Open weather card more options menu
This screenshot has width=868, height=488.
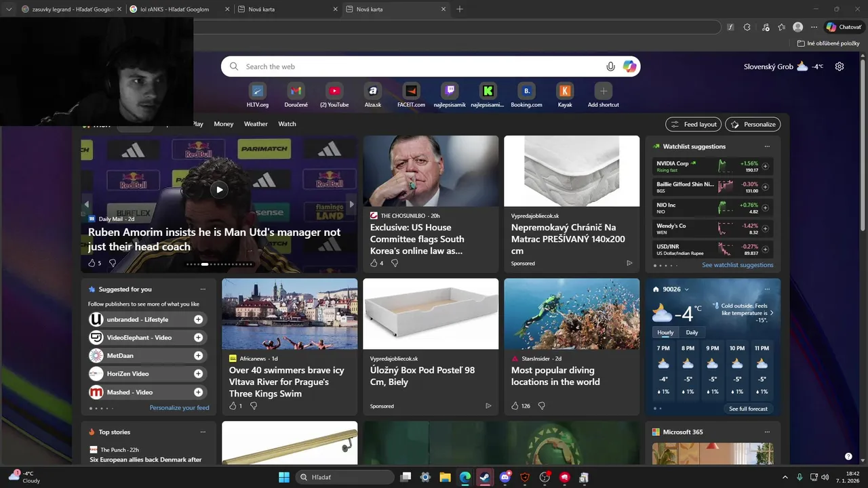767,289
